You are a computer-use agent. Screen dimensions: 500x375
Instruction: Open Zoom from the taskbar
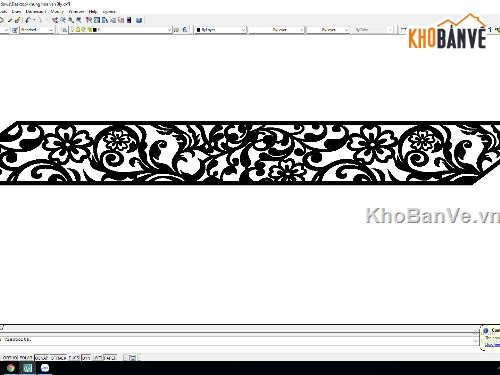pos(45,368)
